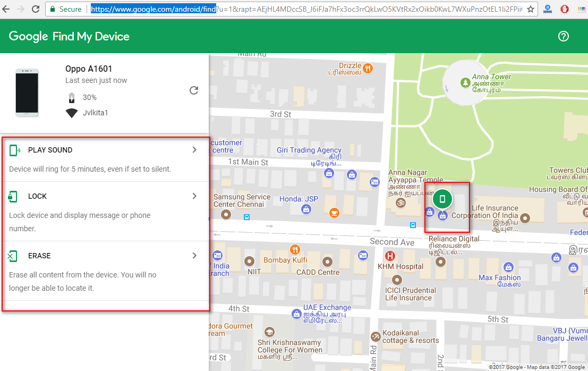Expand the Erase option chevron
The height and width of the screenshot is (371, 588).
point(194,256)
